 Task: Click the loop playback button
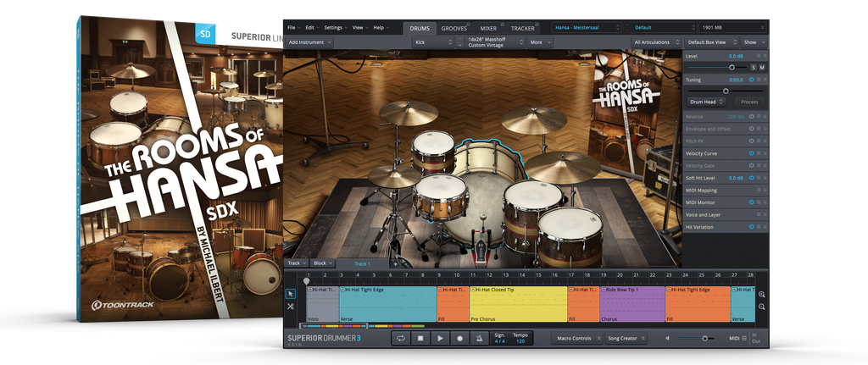[x=401, y=338]
